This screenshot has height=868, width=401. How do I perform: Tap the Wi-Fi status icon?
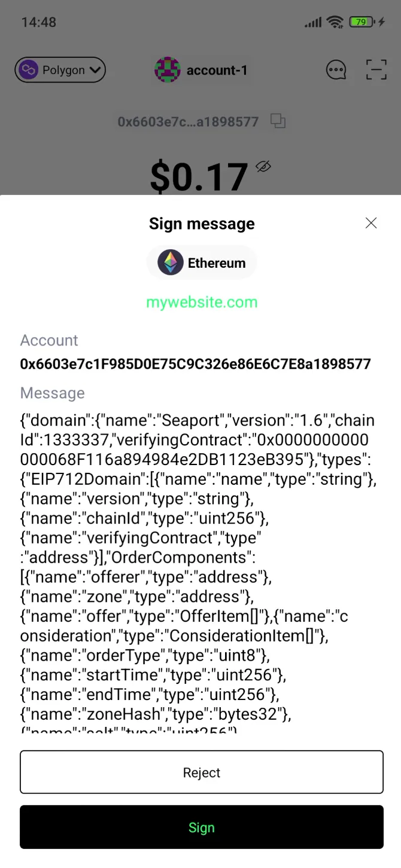coord(335,22)
